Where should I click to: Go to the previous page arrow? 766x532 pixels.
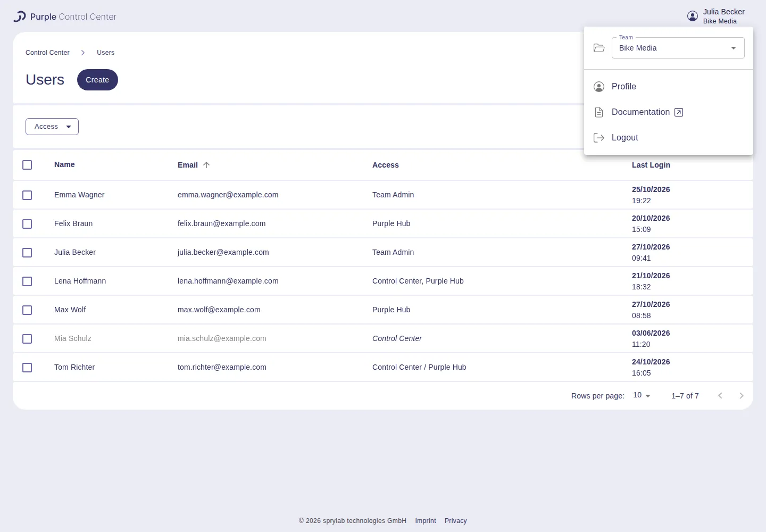pyautogui.click(x=720, y=396)
